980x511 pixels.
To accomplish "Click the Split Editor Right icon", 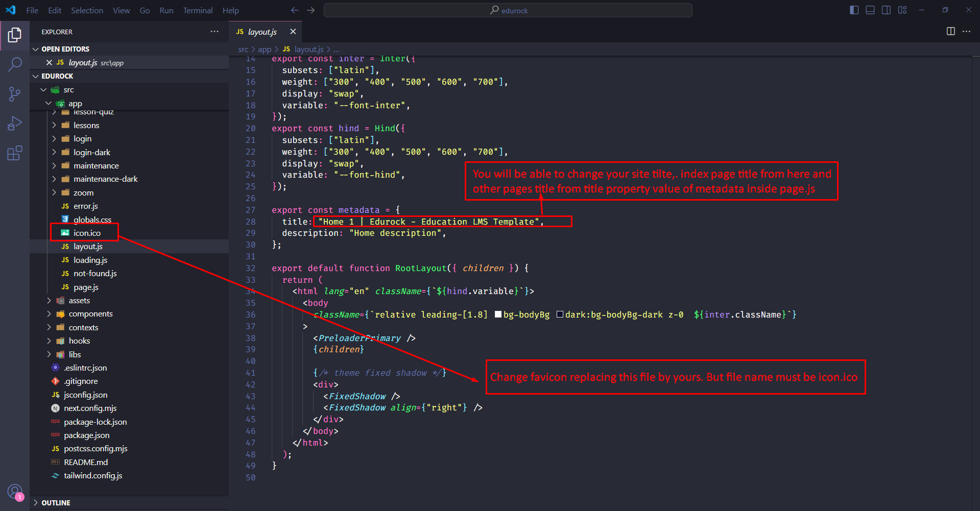I will 950,32.
